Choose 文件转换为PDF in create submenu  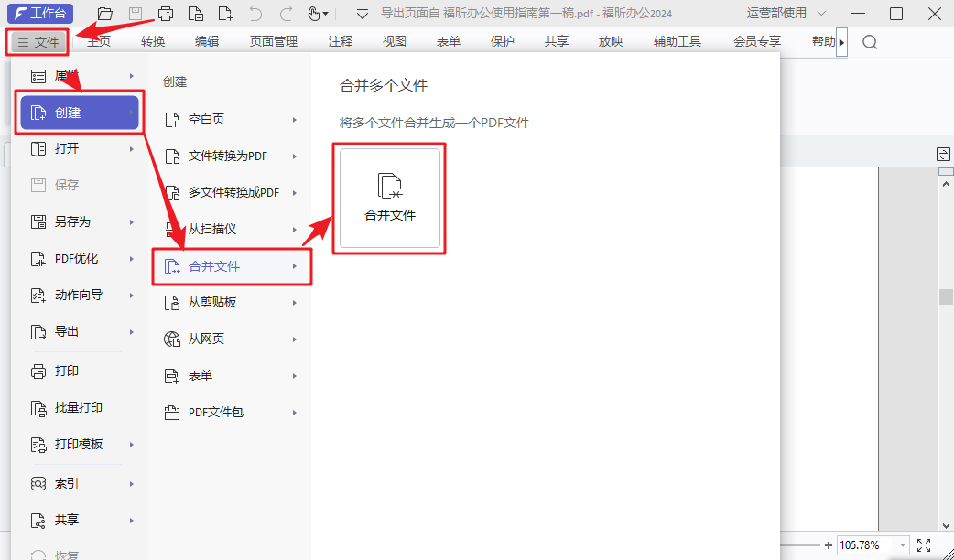pyautogui.click(x=232, y=156)
